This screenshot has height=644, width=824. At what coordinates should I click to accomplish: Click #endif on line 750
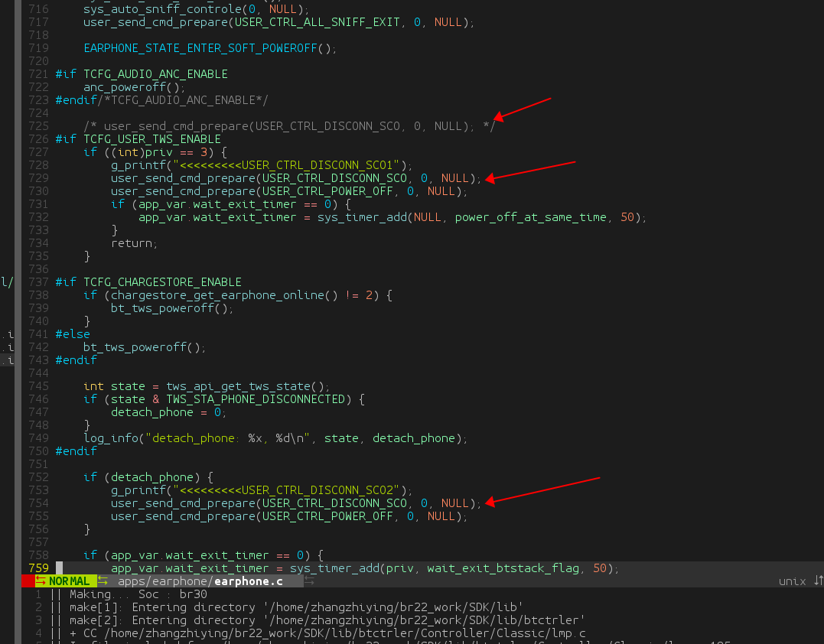coord(77,451)
